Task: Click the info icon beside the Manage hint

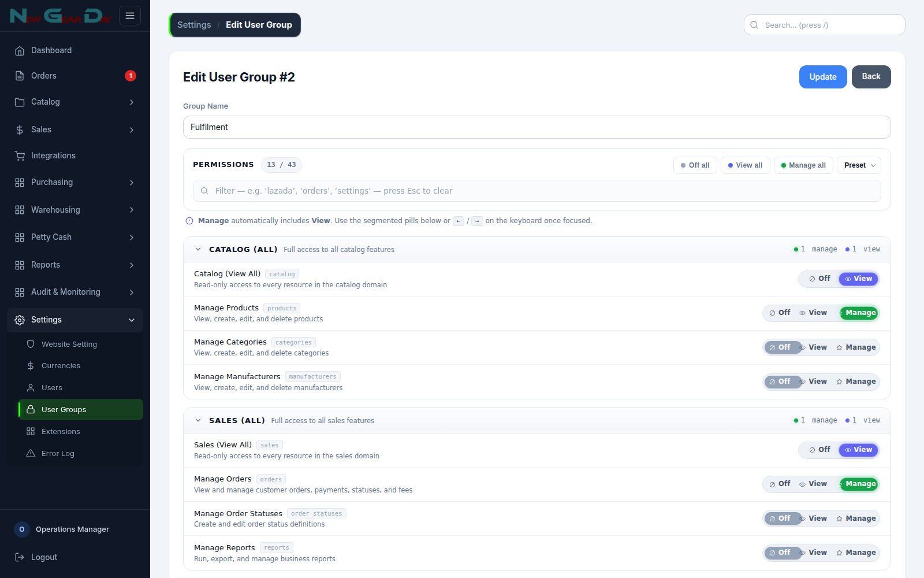Action: coord(189,221)
